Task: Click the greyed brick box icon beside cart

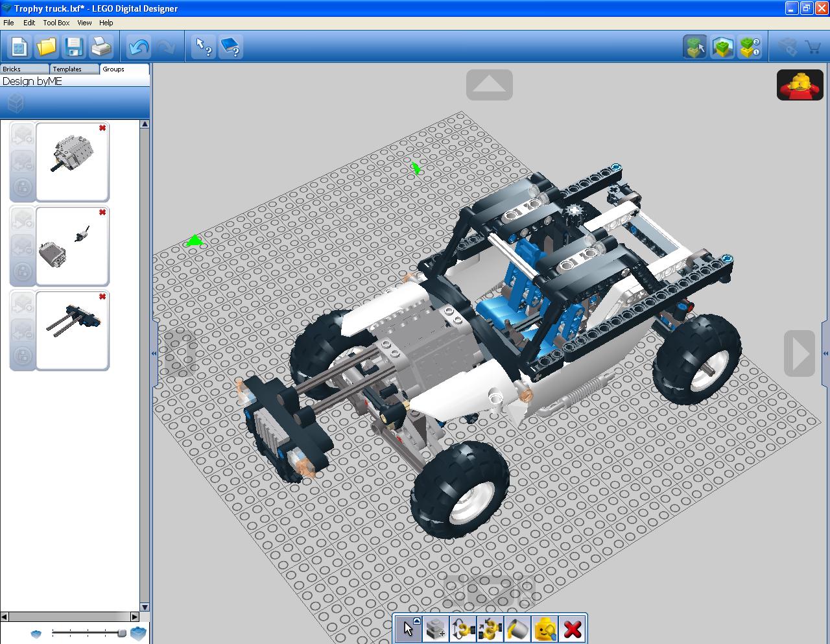Action: (787, 47)
